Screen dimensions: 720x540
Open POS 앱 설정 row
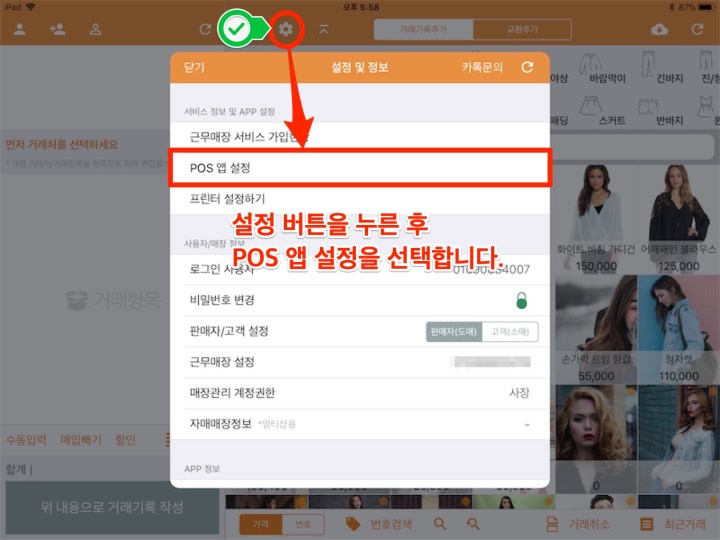pos(360,168)
